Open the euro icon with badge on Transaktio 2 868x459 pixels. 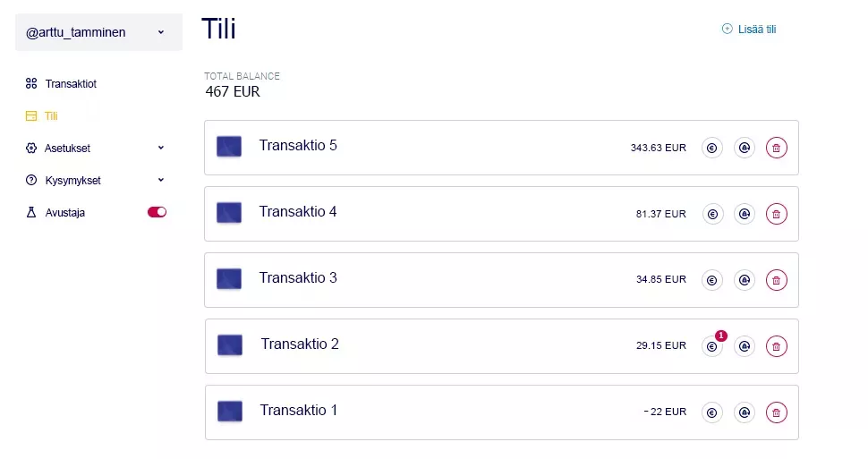[712, 346]
